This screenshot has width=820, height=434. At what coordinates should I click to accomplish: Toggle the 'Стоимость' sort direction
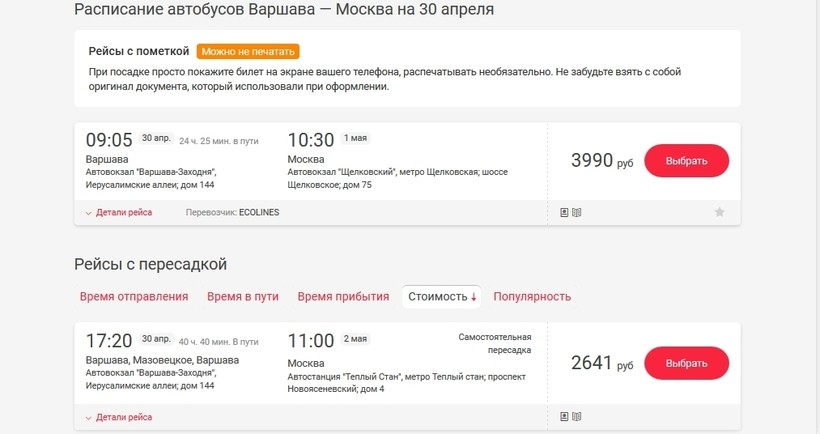(442, 296)
